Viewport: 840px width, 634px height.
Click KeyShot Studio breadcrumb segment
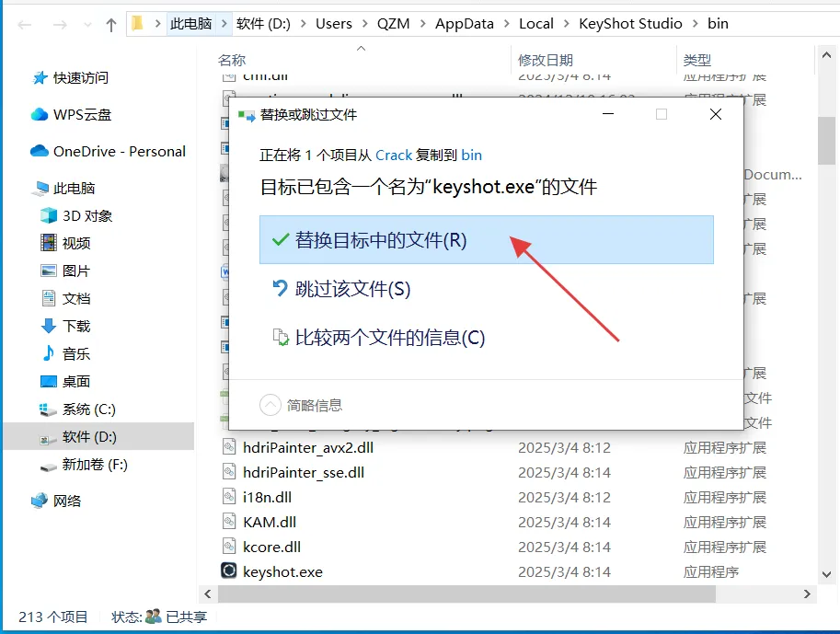[x=630, y=24]
